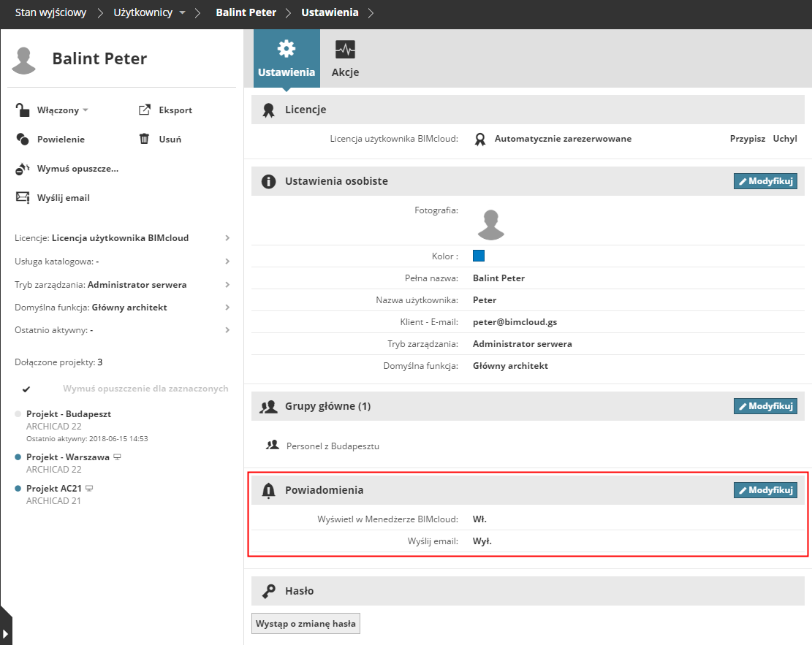The height and width of the screenshot is (645, 812).
Task: Click the license ribbon icon beside Automatycznie zarezerwowane
Action: [x=479, y=139]
